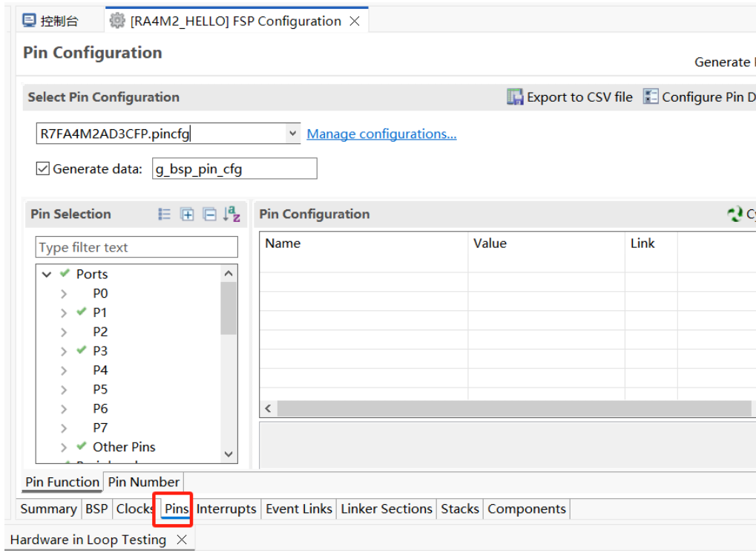This screenshot has width=756, height=559.
Task: Expand the P1 port tree node
Action: pyautogui.click(x=65, y=313)
